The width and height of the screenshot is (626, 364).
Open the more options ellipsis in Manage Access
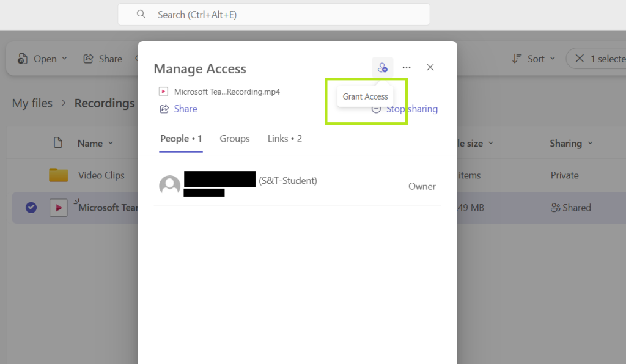coord(407,68)
